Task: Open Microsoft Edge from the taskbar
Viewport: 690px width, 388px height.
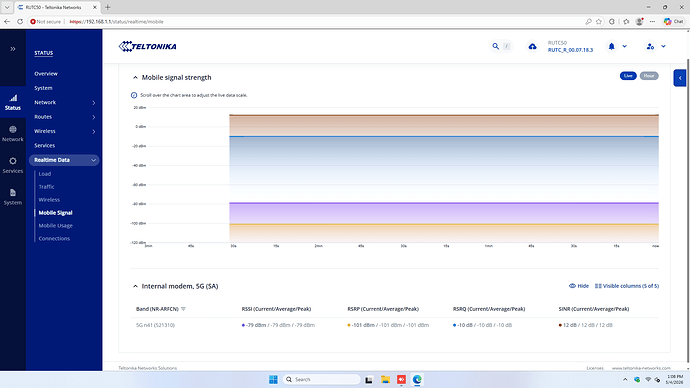Action: [x=417, y=379]
